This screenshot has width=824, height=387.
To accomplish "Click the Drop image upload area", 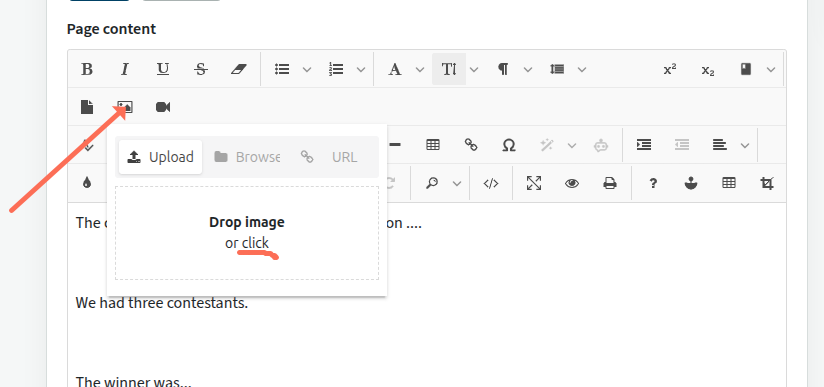I will (x=247, y=232).
